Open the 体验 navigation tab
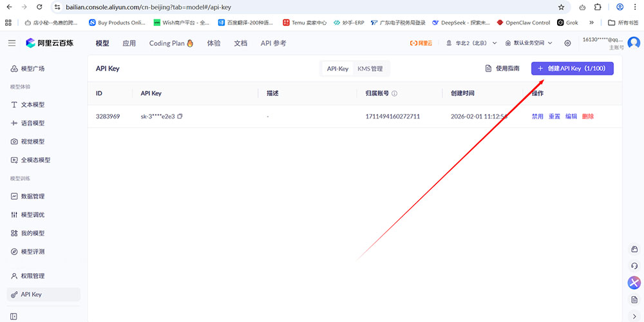 point(214,43)
